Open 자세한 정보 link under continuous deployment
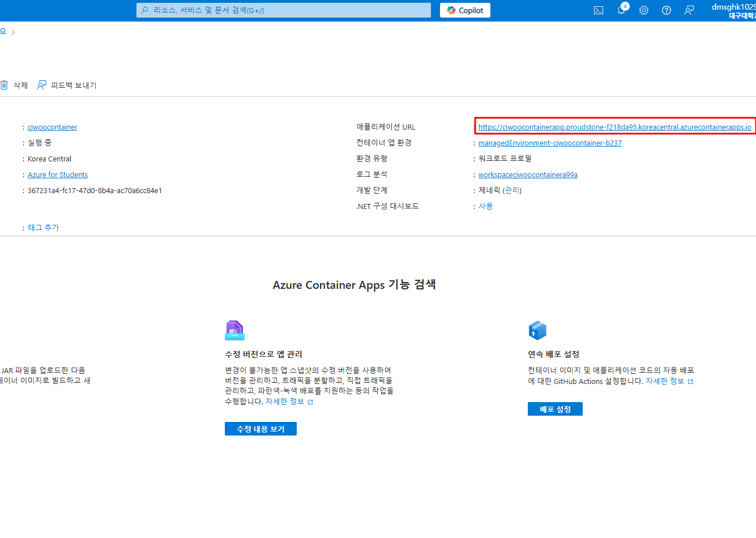This screenshot has width=756, height=538. [x=669, y=381]
